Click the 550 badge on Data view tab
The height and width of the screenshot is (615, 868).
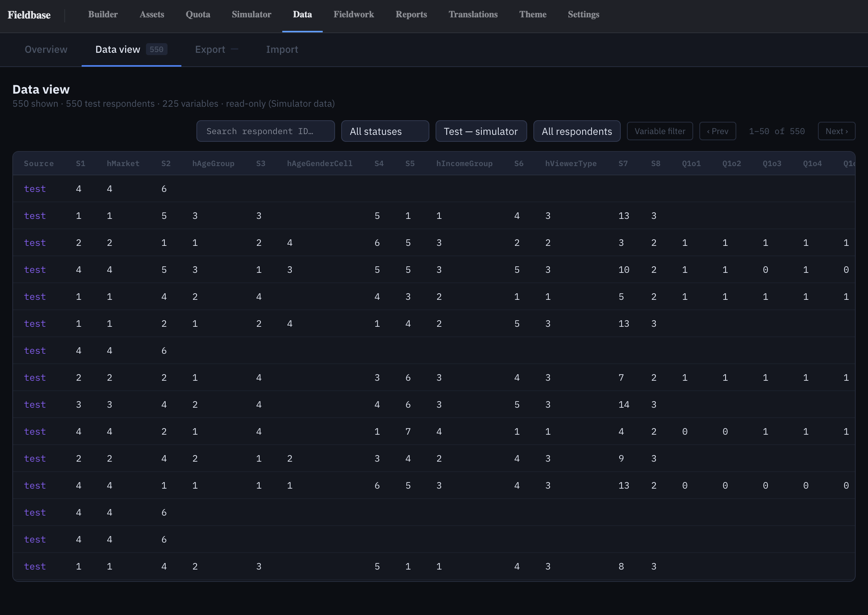point(156,49)
